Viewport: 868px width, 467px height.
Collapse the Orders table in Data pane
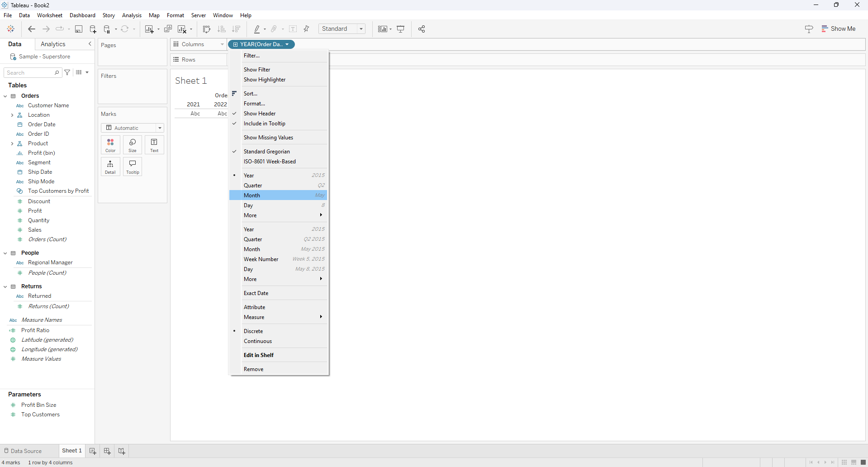click(5, 96)
